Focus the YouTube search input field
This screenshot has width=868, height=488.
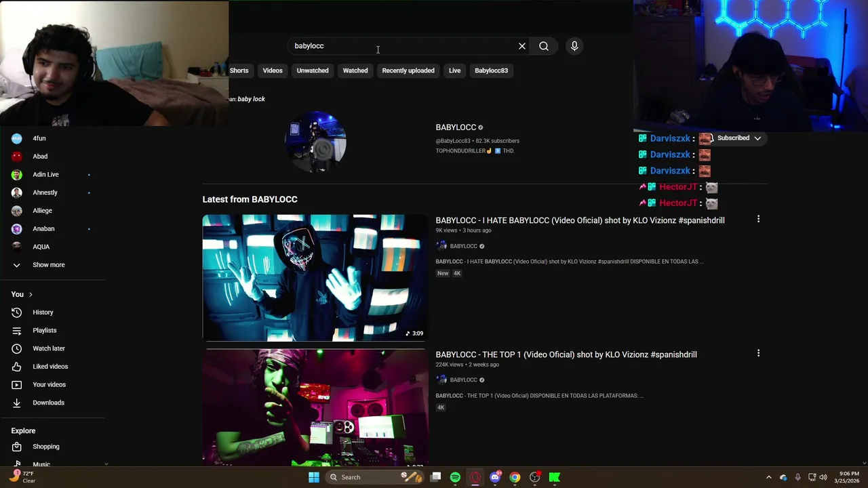point(403,46)
